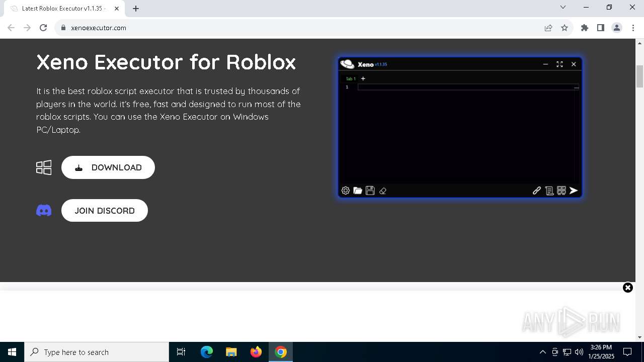This screenshot has height=362, width=644.
Task: Click the Discord logo icon
Action: tap(44, 211)
